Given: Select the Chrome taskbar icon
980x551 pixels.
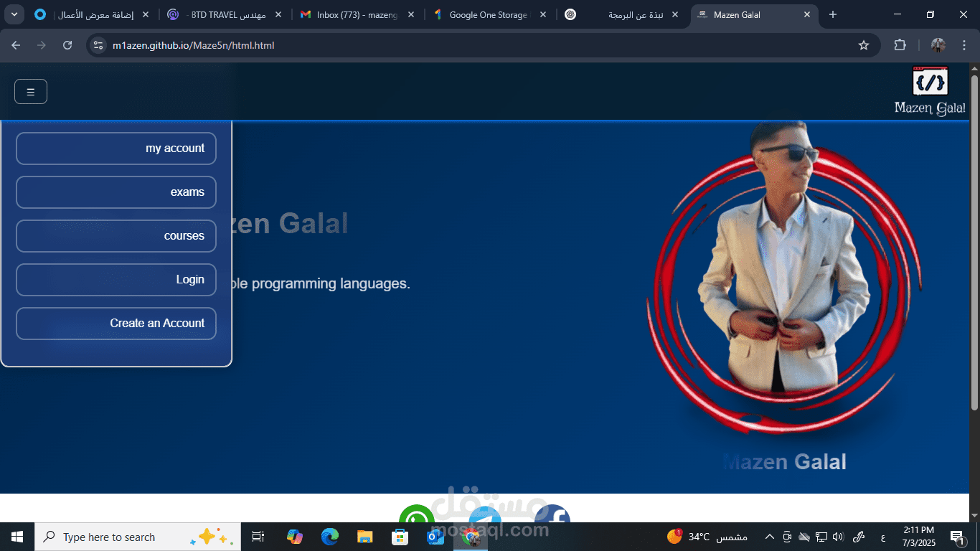Looking at the screenshot, I should [x=471, y=537].
